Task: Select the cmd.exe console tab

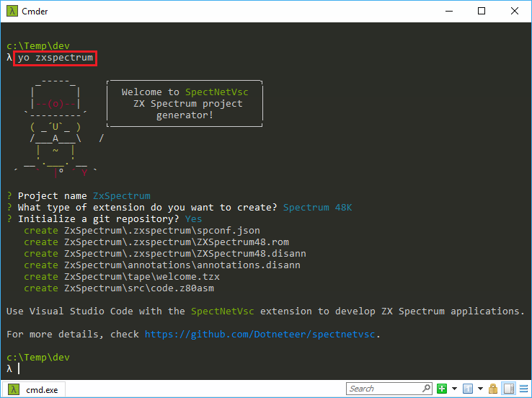Action: click(x=34, y=389)
